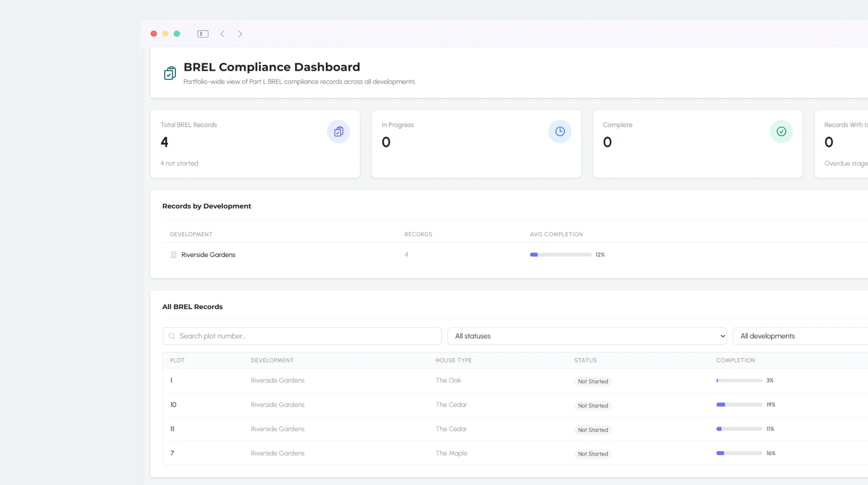
Task: Click the PLOT column header
Action: click(x=177, y=361)
